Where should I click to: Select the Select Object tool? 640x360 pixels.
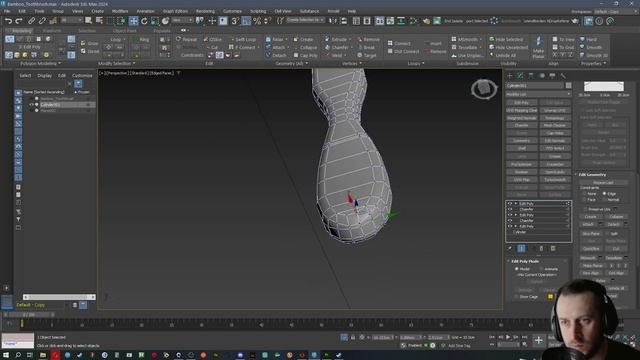point(88,20)
